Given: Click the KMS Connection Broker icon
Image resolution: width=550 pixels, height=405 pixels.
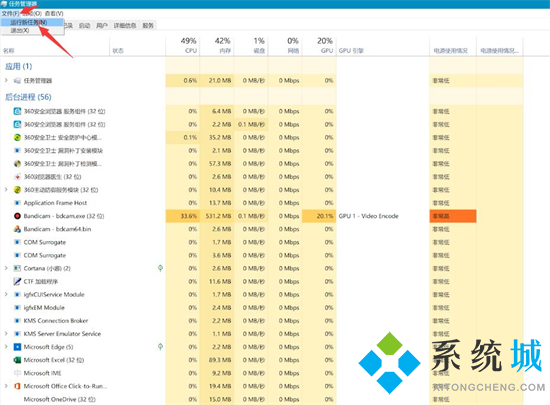Looking at the screenshot, I should coord(17,320).
